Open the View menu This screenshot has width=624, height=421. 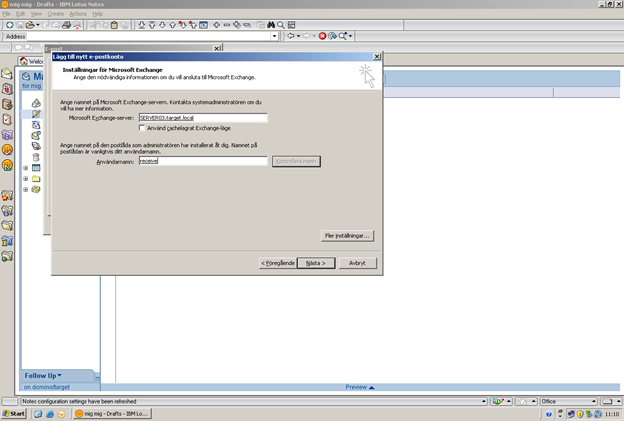coord(36,14)
